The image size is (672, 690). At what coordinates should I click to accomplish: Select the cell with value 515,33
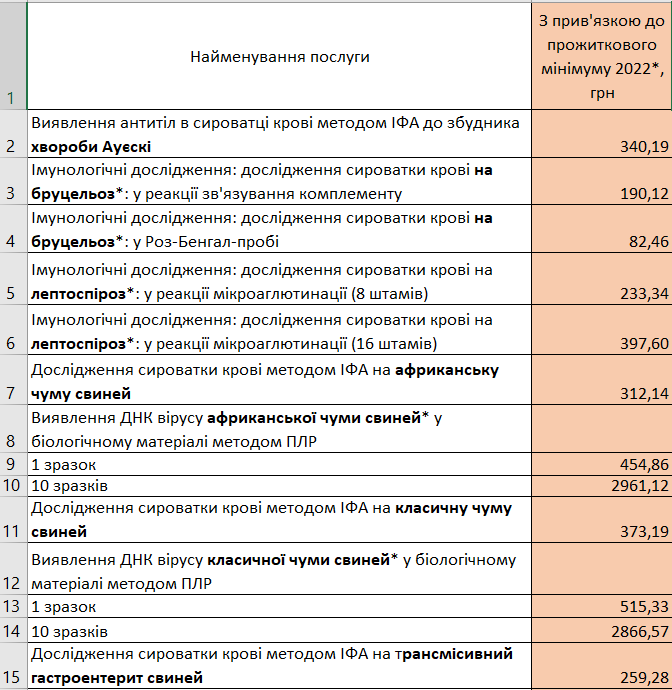click(x=601, y=607)
